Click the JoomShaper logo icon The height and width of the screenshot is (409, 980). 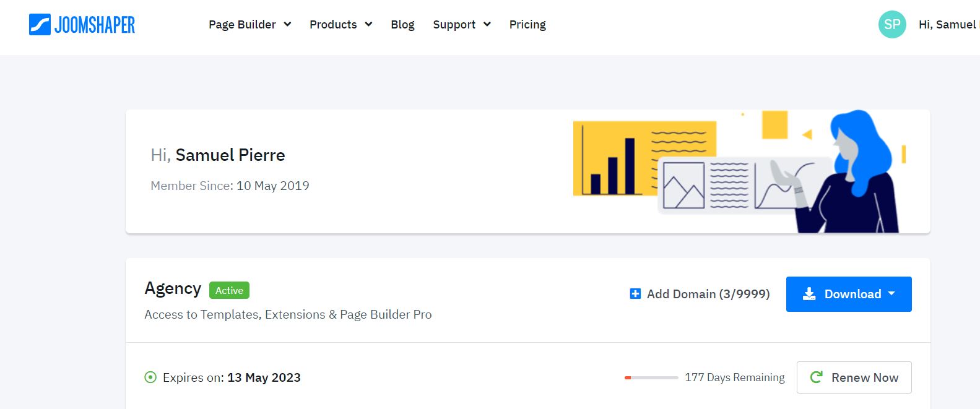coord(40,25)
